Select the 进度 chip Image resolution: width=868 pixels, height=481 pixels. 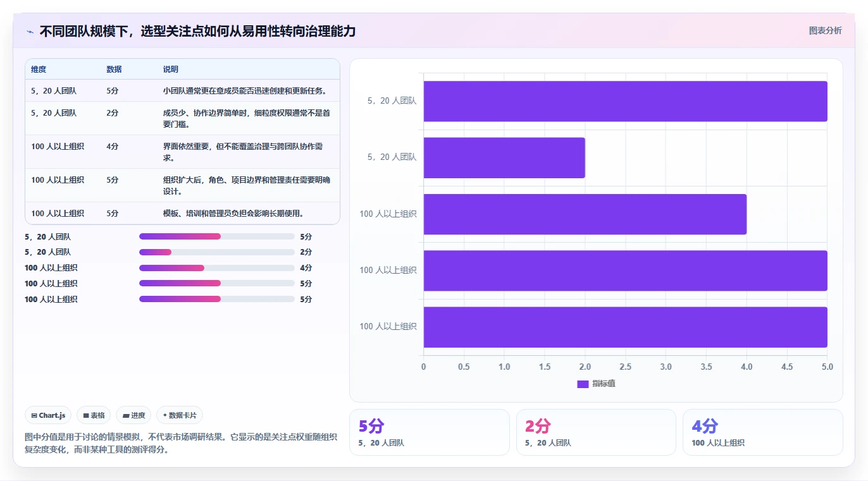[133, 415]
